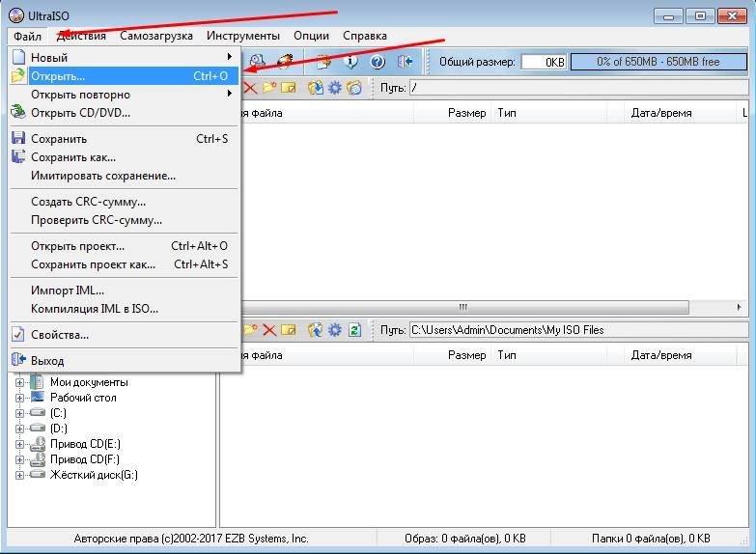
Task: Click new folder icon in image toolbar
Action: click(x=269, y=88)
